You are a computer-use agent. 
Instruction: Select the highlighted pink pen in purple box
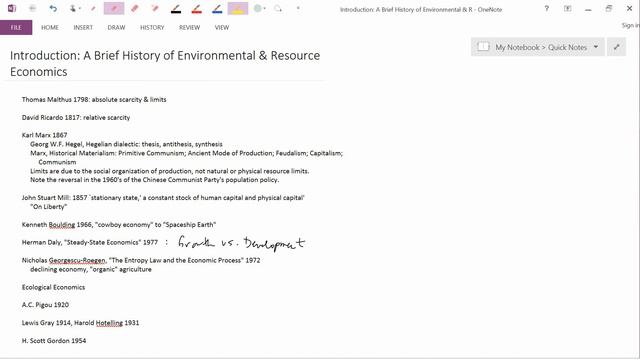[x=114, y=8]
